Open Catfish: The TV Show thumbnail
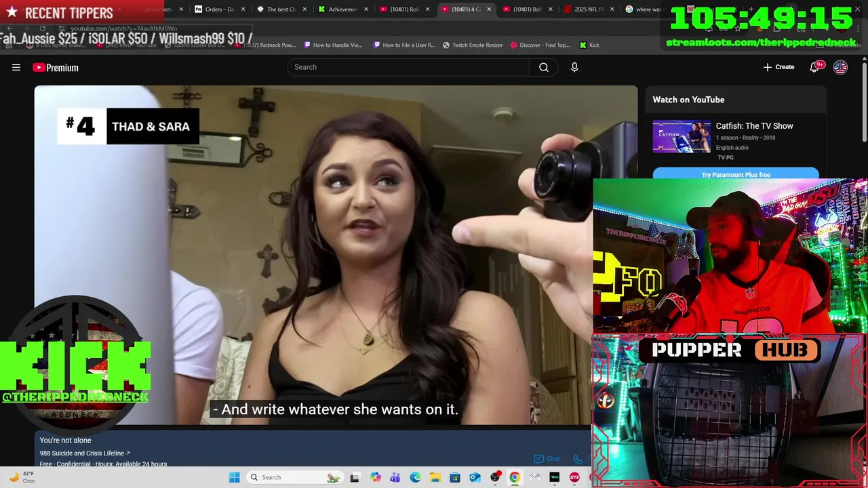868x488 pixels. pos(682,137)
